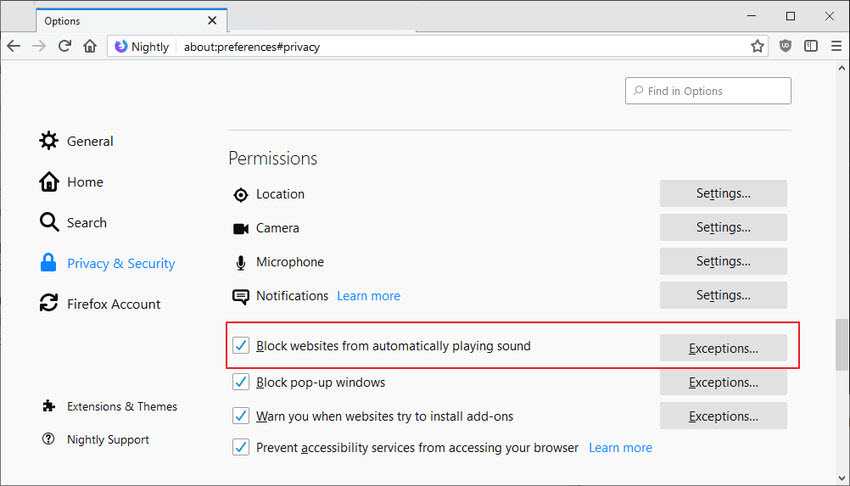Disable the warning when websites install add-ons
850x486 pixels.
coord(241,416)
